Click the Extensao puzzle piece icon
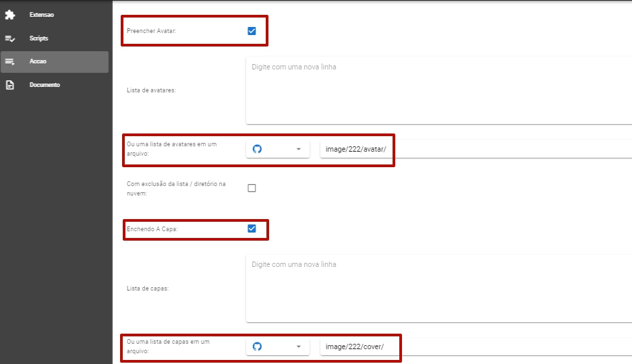Viewport: 632px width, 364px height. click(9, 15)
